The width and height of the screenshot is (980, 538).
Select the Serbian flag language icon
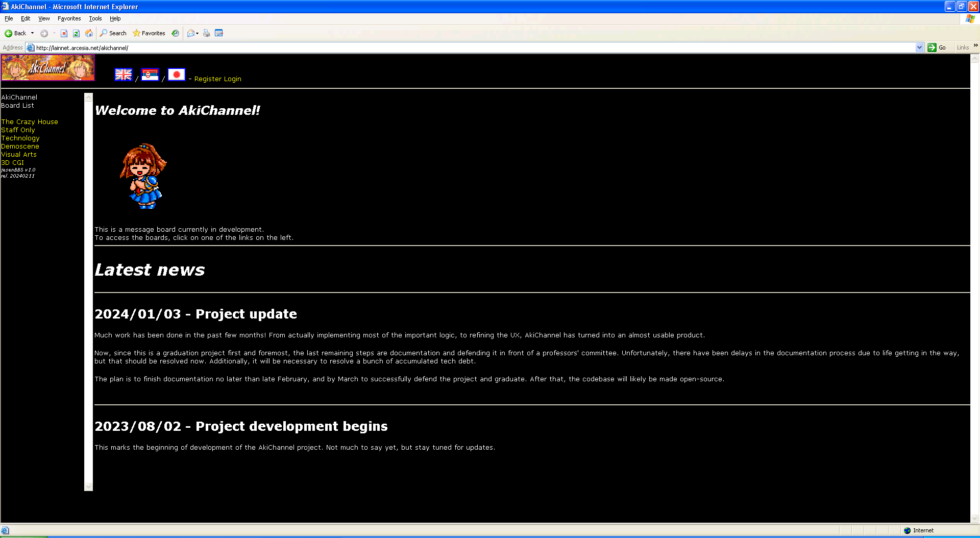(150, 75)
